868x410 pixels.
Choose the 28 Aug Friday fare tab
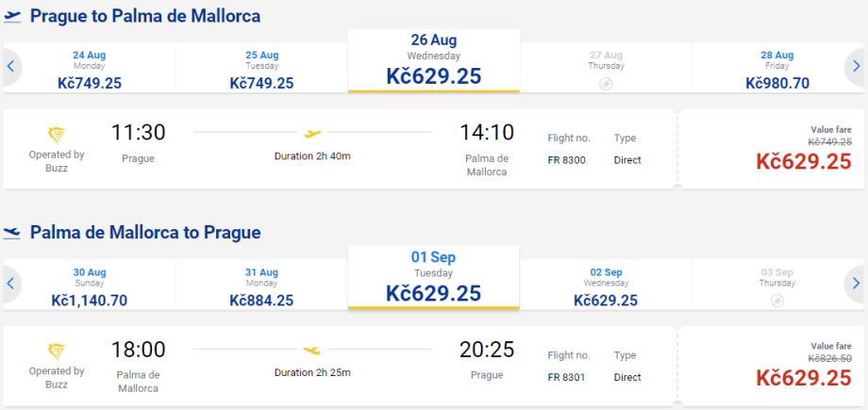(777, 70)
